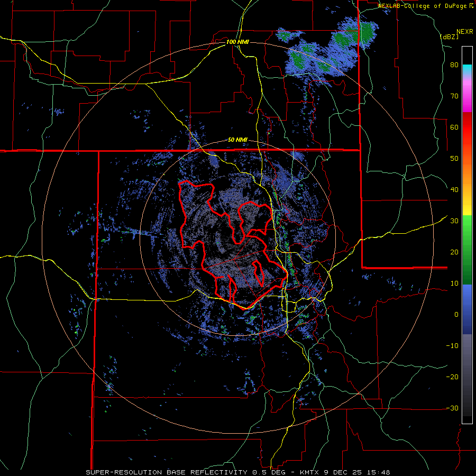Click the NEXLAB-College of DuPage watermark text

425,6
